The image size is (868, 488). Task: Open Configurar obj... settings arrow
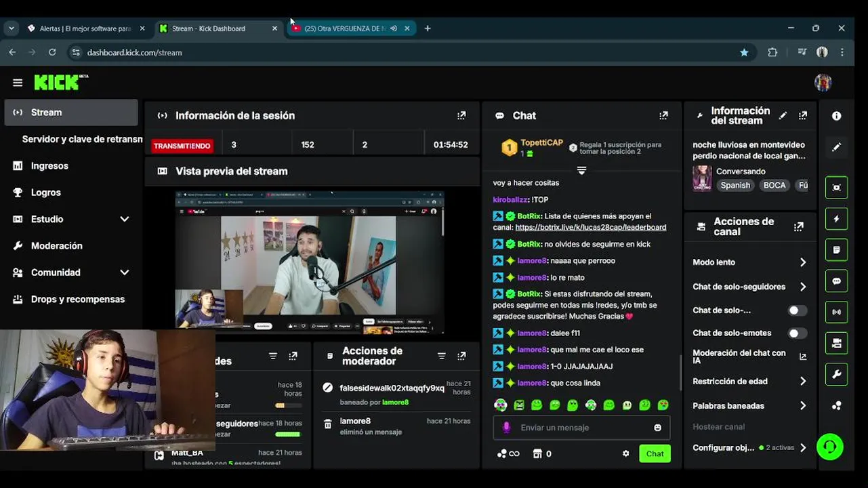tap(803, 448)
